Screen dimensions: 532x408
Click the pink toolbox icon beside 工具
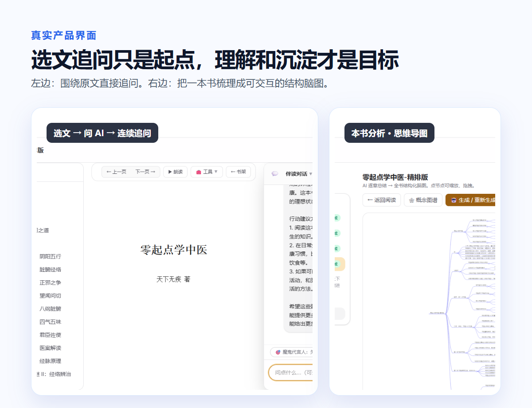point(199,172)
